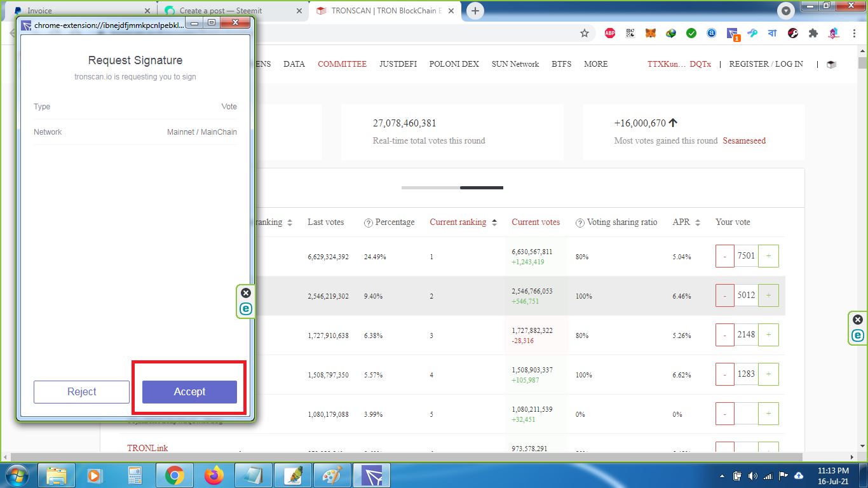Click the blue key extension icon

click(x=752, y=33)
